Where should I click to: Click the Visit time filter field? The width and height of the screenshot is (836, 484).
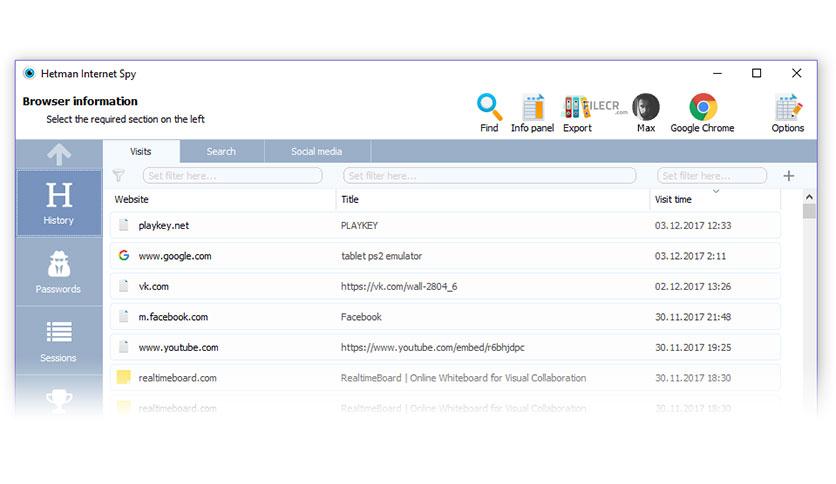(x=712, y=175)
